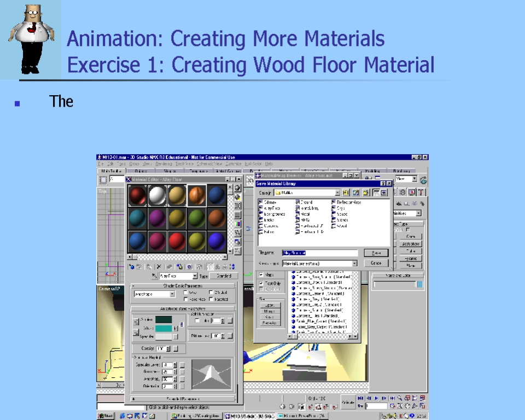Click the Details view icon in save dialog
This screenshot has width=525, height=420.
[384, 192]
